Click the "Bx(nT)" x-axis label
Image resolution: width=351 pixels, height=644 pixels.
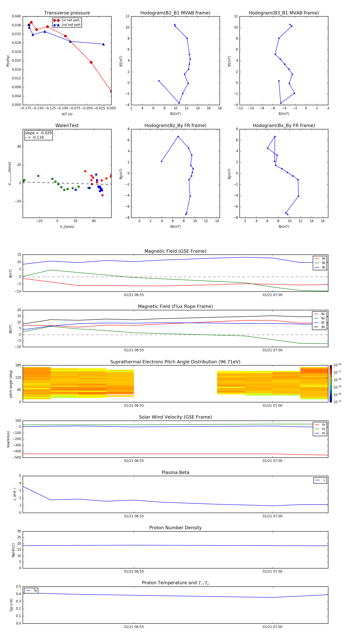(284, 227)
